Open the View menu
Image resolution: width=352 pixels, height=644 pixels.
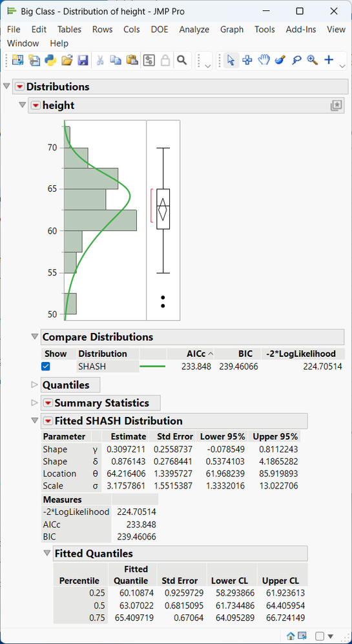tap(336, 30)
